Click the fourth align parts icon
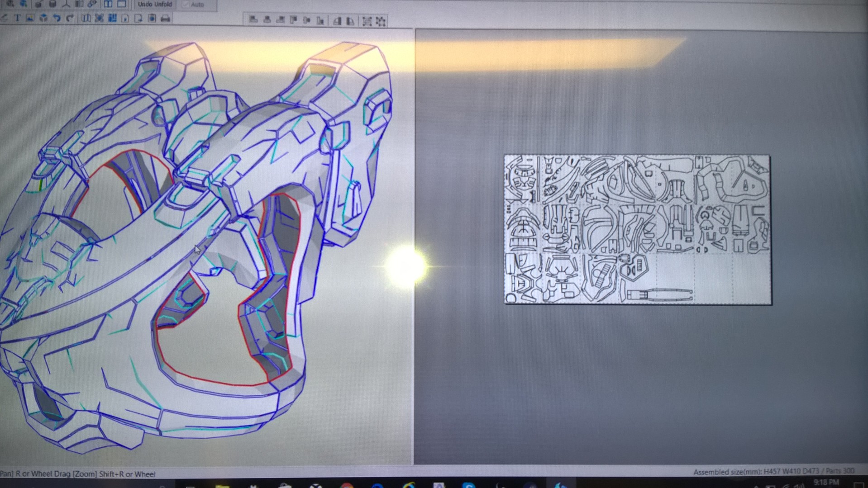The height and width of the screenshot is (488, 868). 294,20
